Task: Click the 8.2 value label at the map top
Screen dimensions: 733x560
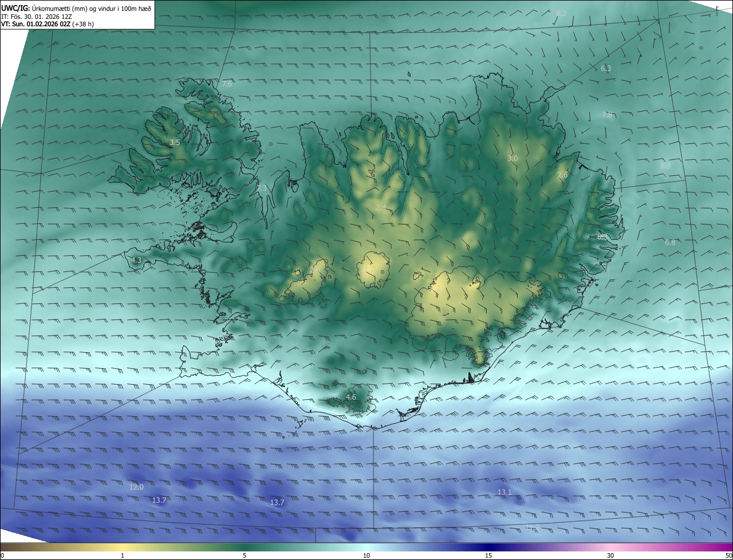Action: (561, 13)
